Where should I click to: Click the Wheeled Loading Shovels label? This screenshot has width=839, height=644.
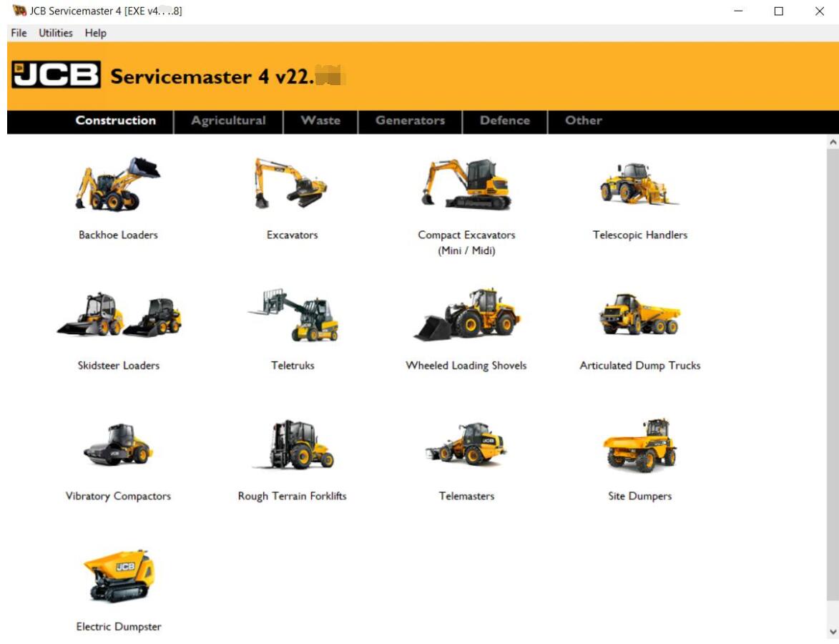point(466,366)
